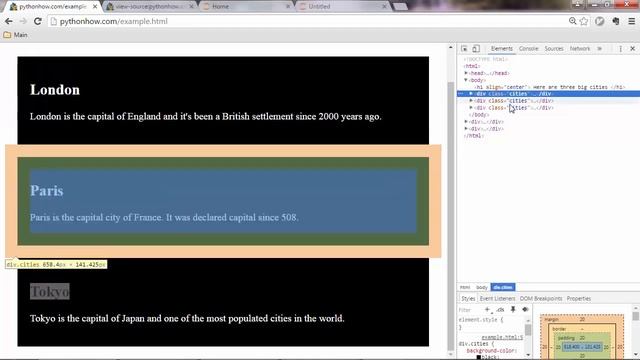The height and width of the screenshot is (360, 640).
Task: Click the Tokyo description paragraph
Action: (187, 318)
